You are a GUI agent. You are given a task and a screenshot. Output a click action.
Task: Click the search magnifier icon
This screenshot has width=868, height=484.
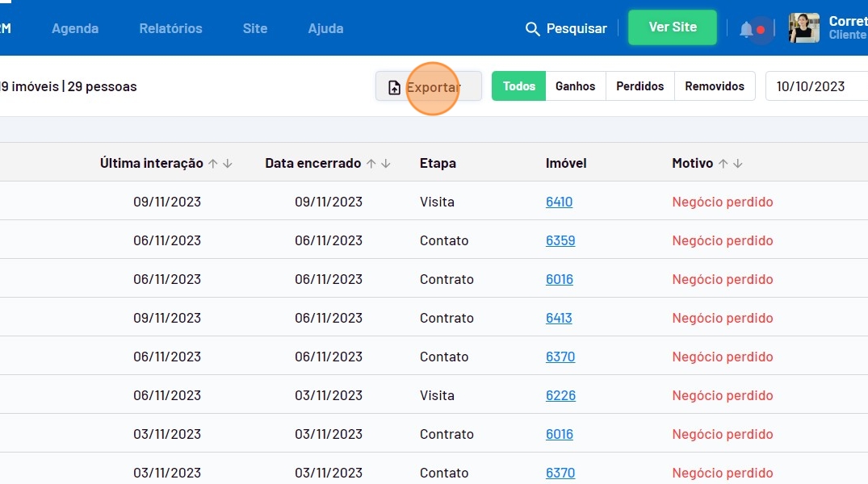coord(532,29)
